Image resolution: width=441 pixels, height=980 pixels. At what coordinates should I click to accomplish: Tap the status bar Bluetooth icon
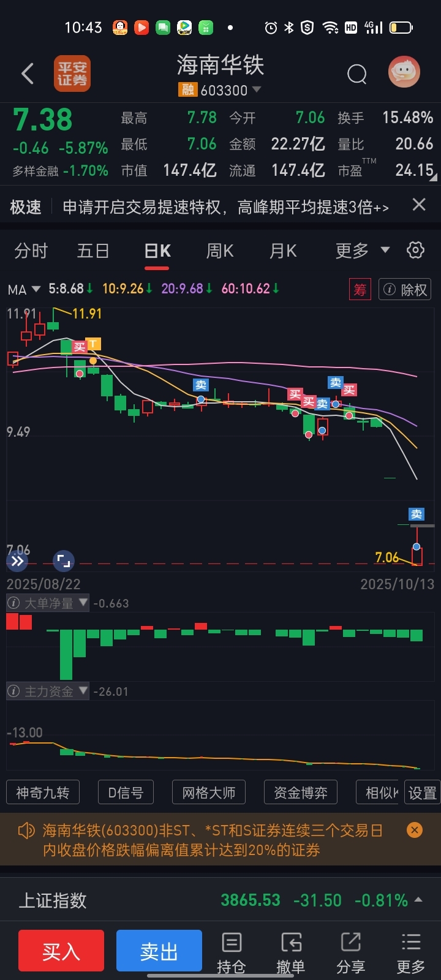pos(289,28)
